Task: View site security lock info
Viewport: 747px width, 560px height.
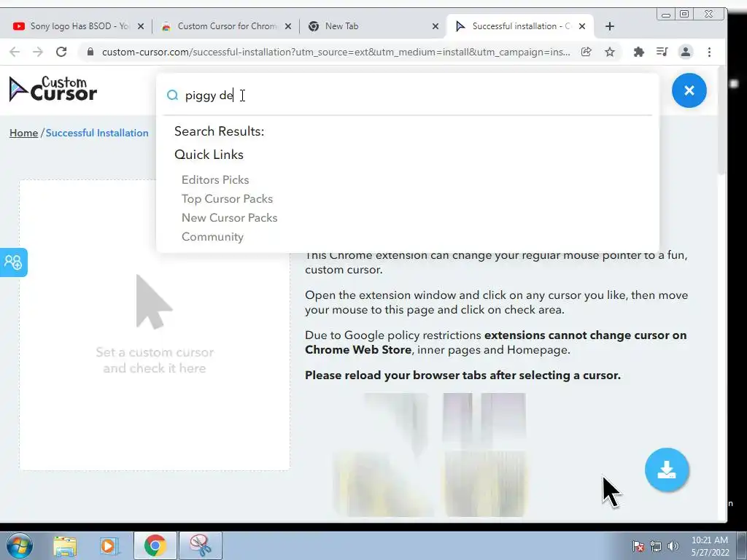Action: (90, 52)
